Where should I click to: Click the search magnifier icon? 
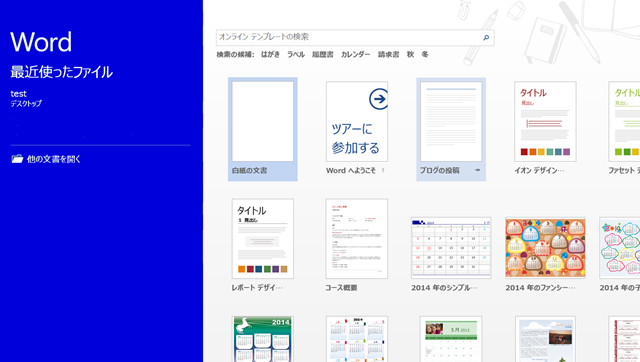click(486, 38)
